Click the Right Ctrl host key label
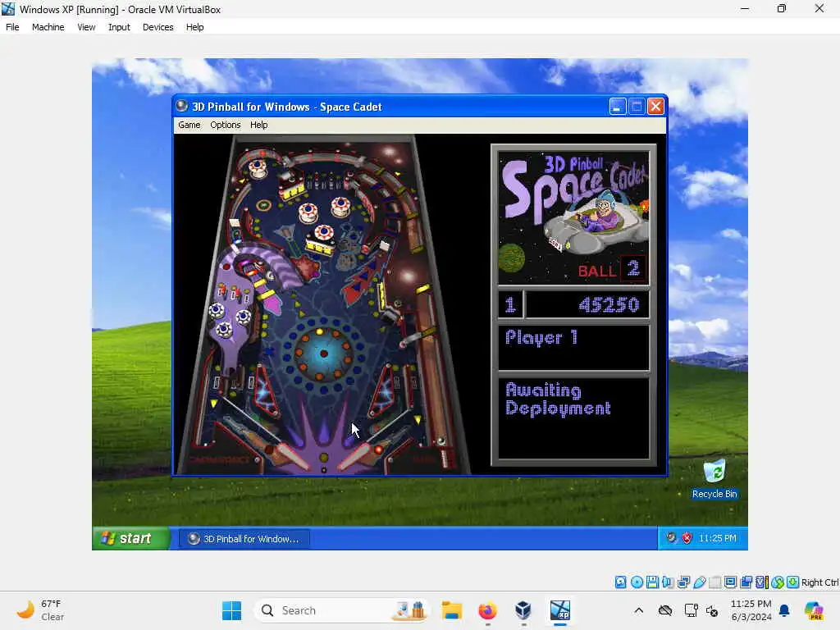This screenshot has width=840, height=630. click(819, 582)
